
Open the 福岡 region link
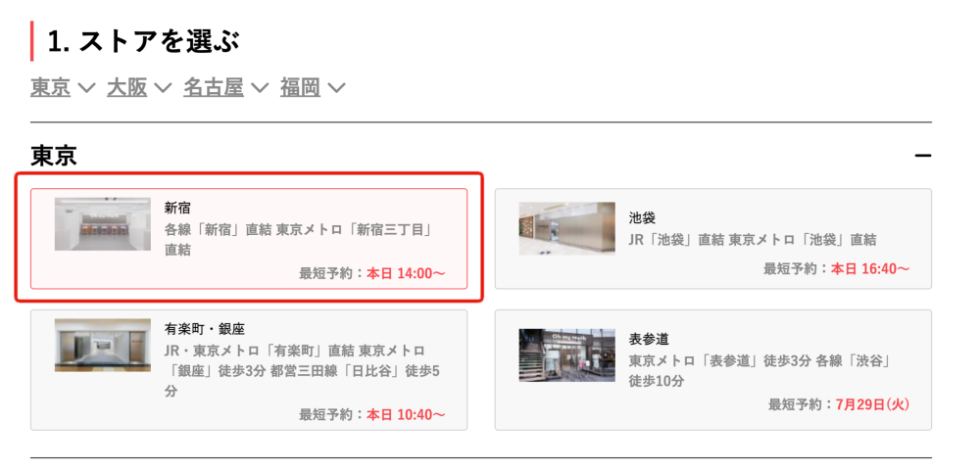pyautogui.click(x=300, y=88)
